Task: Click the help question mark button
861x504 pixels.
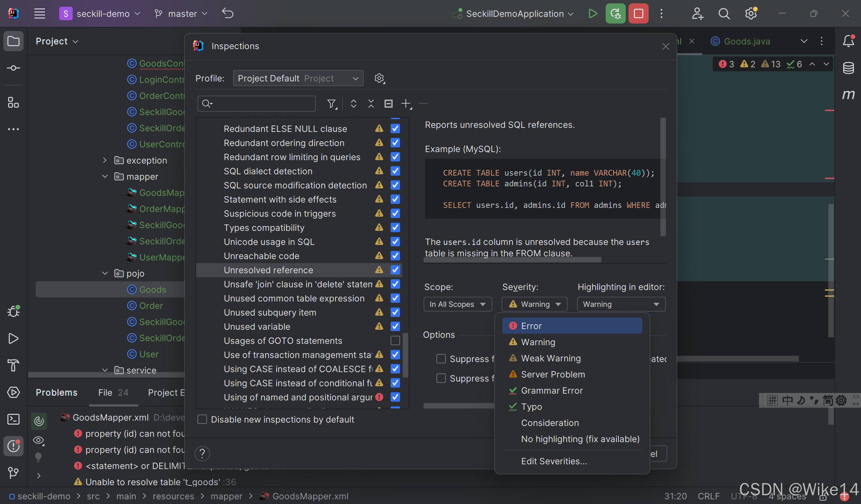Action: (202, 454)
